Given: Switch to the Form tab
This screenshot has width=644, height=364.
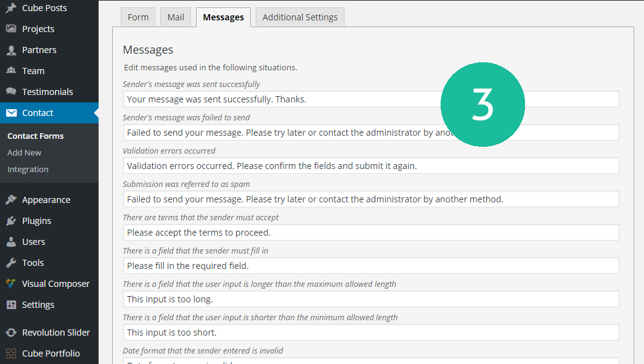Looking at the screenshot, I should click(138, 17).
